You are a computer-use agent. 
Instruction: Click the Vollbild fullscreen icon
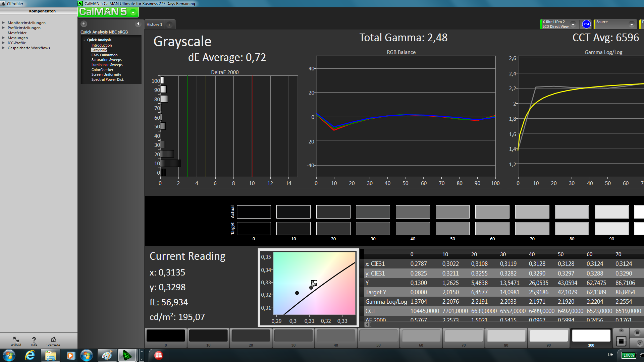(x=16, y=340)
